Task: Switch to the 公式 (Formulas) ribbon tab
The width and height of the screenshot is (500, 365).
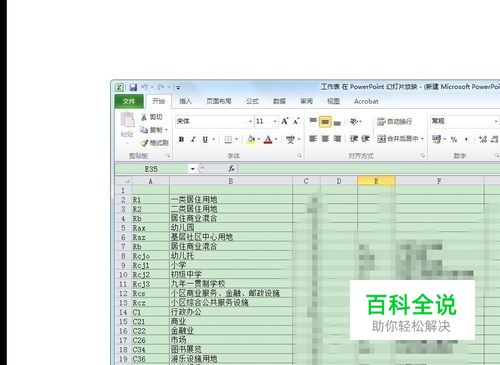Action: [x=252, y=101]
